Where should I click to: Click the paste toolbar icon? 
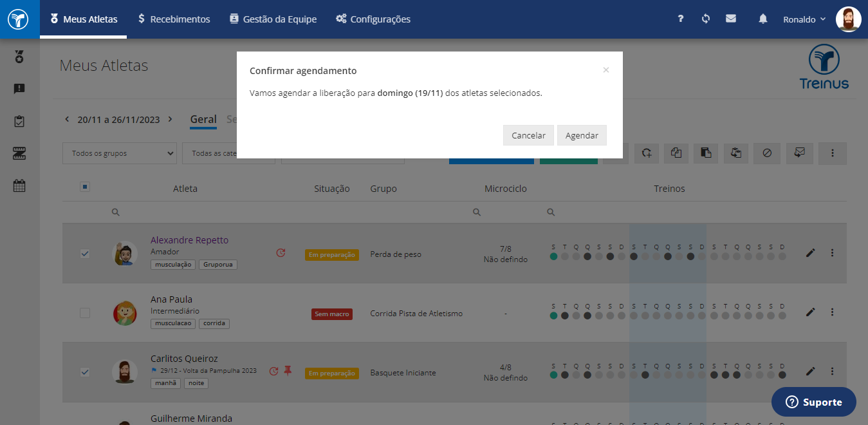click(x=706, y=153)
